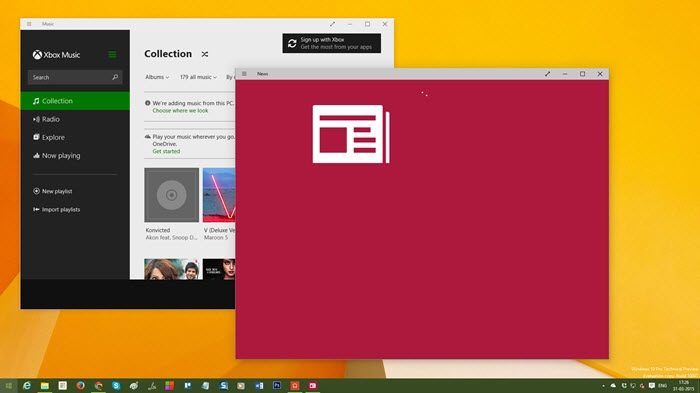
Task: Click the Music window fullscreen arrows icon
Action: [332, 24]
